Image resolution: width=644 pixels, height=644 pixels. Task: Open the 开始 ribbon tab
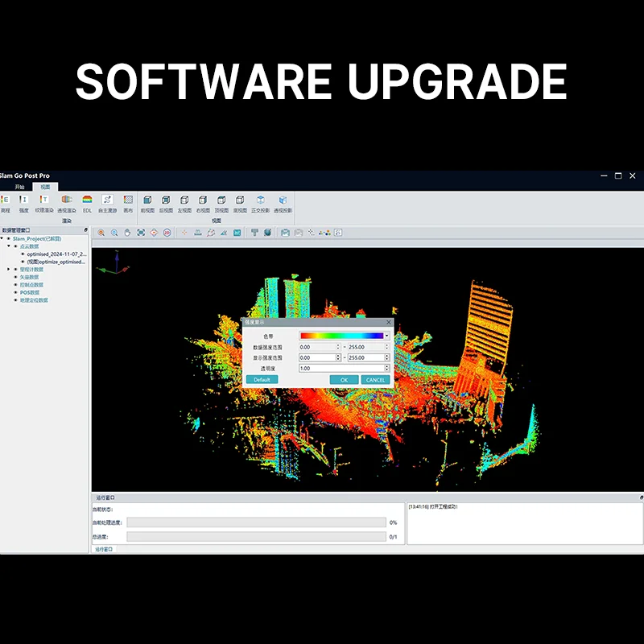(x=20, y=187)
